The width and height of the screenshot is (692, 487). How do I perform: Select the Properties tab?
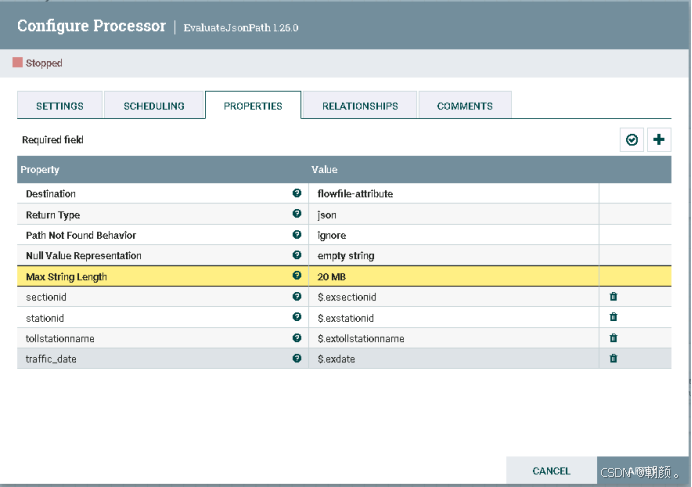point(253,106)
